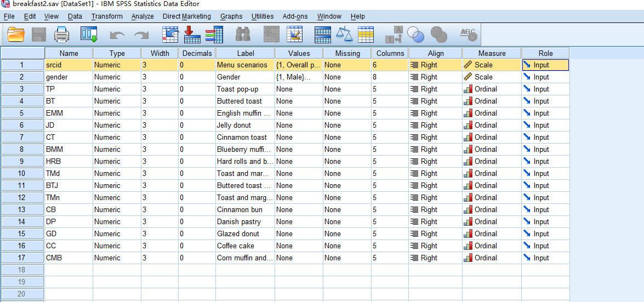
Task: Open Go to Variable toolbar icon
Action: point(192,35)
